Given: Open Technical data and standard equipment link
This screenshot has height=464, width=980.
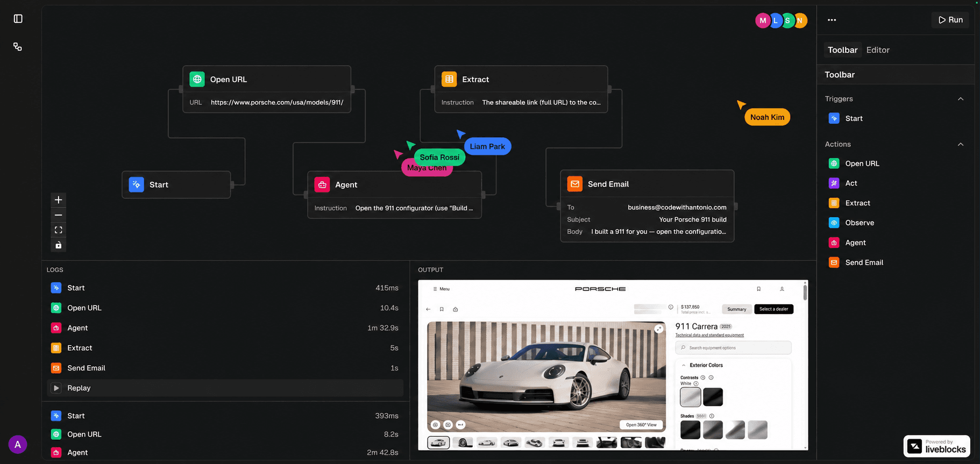Looking at the screenshot, I should (709, 335).
